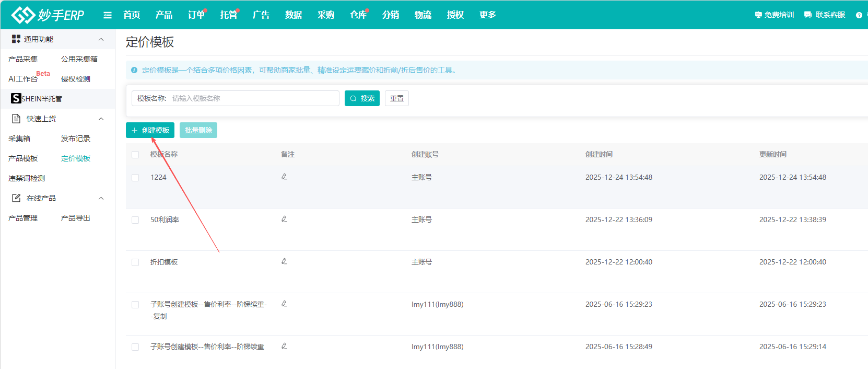Edit the note for 50利润率 template
Image resolution: width=868 pixels, height=369 pixels.
click(284, 219)
